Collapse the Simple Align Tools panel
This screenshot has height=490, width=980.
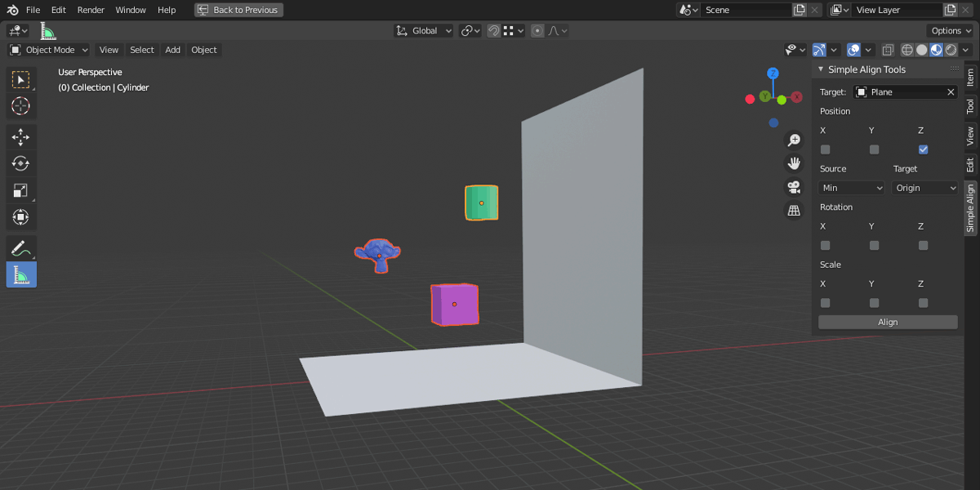(x=821, y=69)
